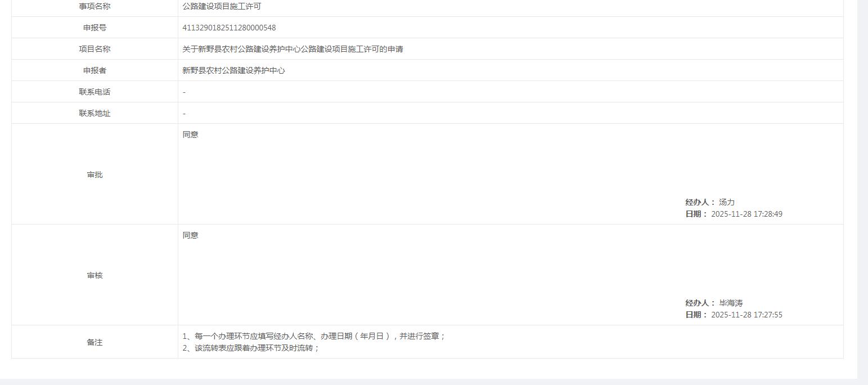
Task: Click the 联系电话 label cell
Action: coord(95,92)
